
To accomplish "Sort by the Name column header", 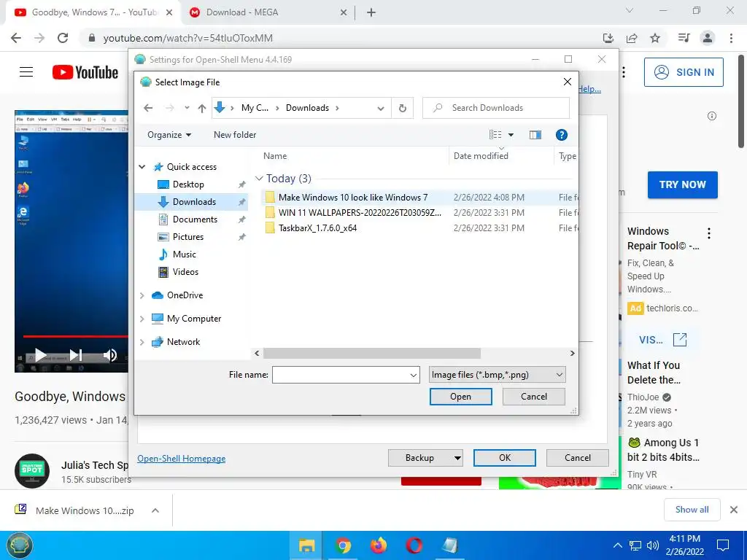I will click(x=275, y=156).
